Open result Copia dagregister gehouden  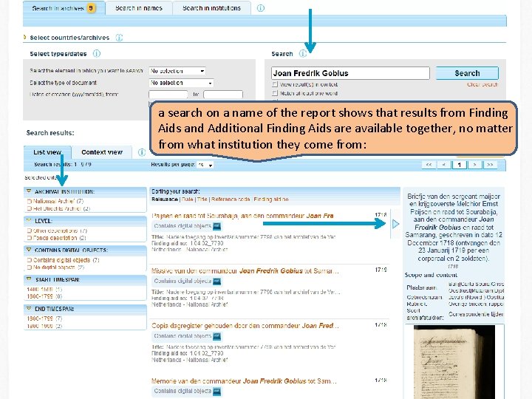click(245, 326)
